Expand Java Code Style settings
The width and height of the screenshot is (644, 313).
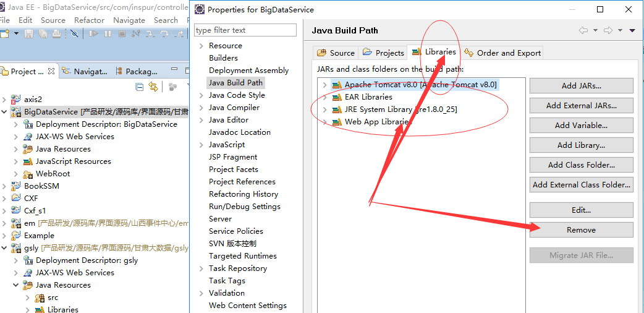pos(201,95)
